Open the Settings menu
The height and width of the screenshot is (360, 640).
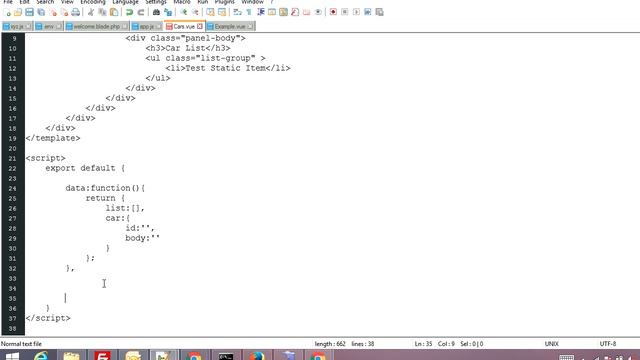coord(156,2)
